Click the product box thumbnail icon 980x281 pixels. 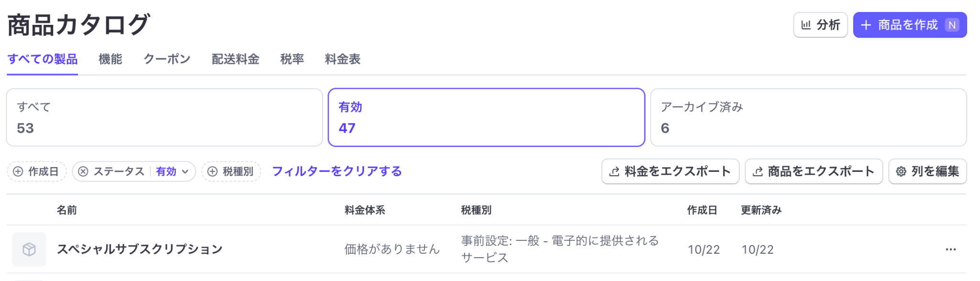[x=29, y=249]
